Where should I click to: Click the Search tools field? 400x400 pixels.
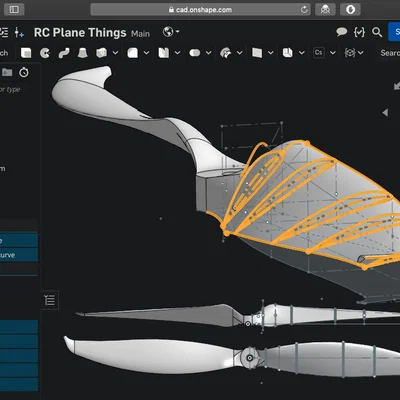389,53
